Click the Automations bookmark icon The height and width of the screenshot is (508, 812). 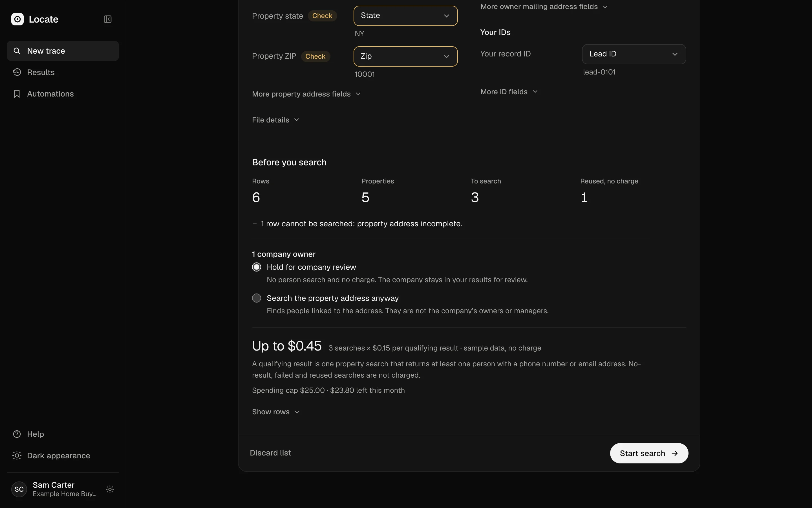17,94
